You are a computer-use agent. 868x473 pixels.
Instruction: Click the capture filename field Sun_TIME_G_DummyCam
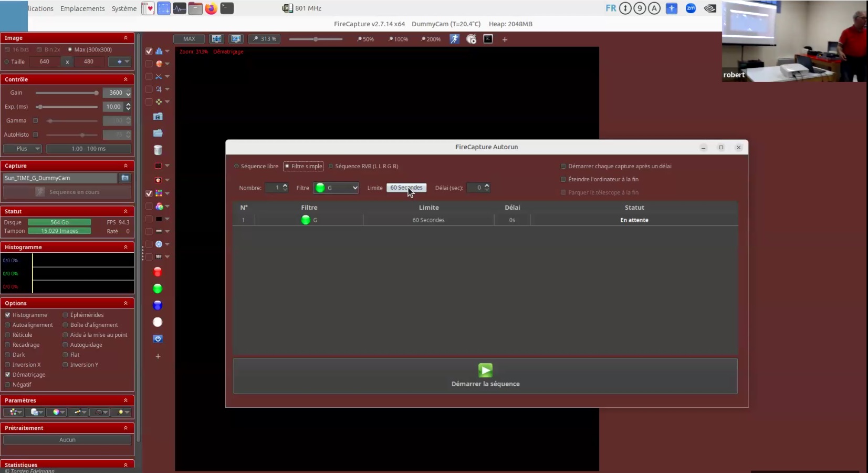pos(60,178)
